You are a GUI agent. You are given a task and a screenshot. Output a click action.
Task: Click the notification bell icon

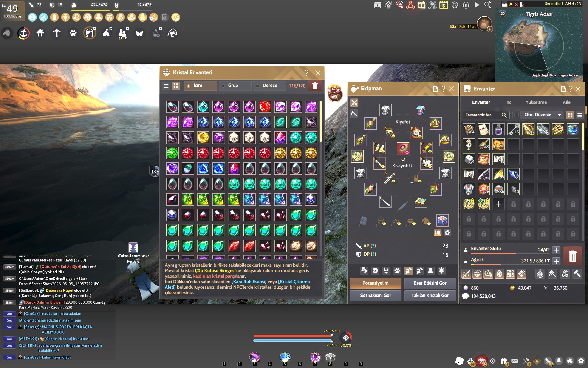pyautogui.click(x=559, y=361)
